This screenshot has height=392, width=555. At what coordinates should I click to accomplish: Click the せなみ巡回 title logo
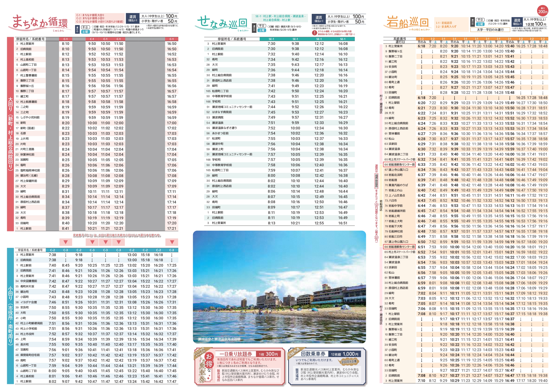click(x=223, y=23)
